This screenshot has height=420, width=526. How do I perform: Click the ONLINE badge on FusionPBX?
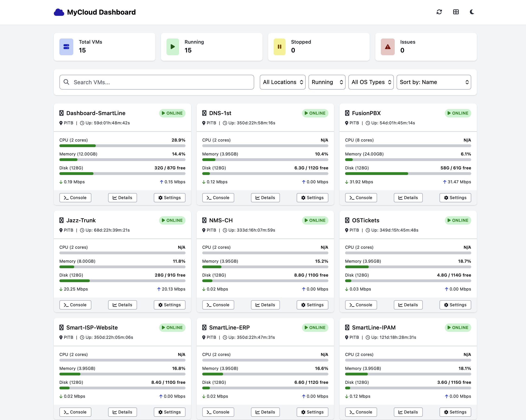click(458, 113)
